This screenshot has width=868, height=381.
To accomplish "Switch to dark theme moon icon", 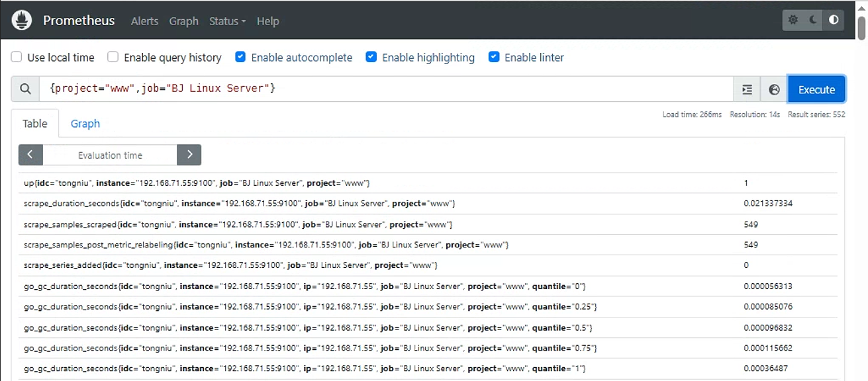I will pos(813,20).
